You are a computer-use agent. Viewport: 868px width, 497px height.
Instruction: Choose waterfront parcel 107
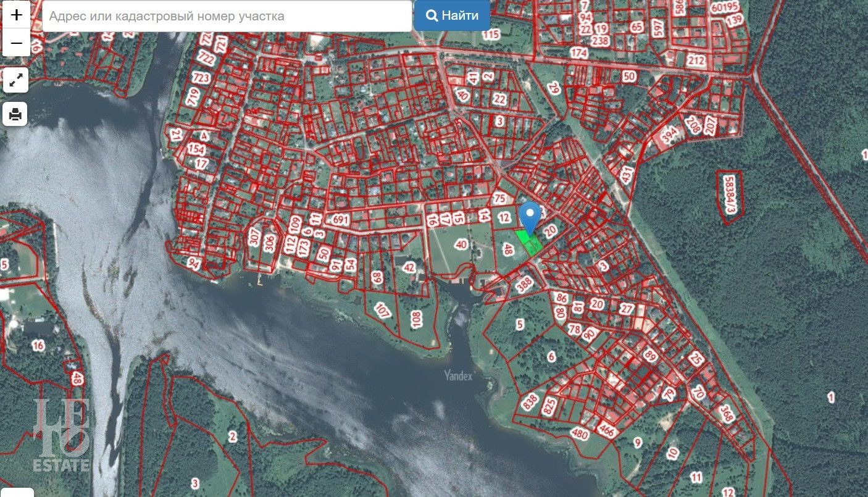pyautogui.click(x=382, y=311)
